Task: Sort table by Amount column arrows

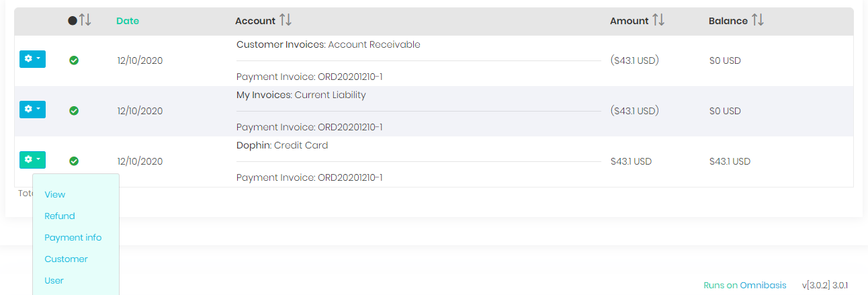Action: [658, 21]
